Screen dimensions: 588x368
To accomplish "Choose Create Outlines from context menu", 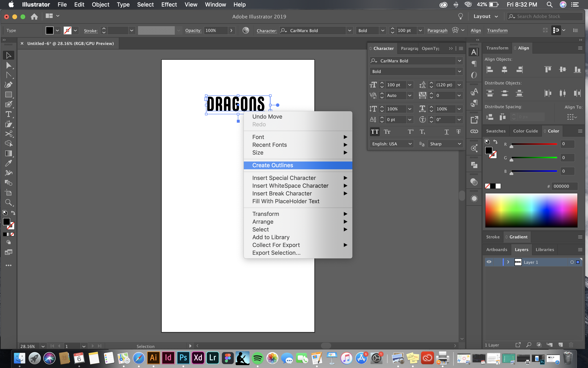I will (298, 165).
